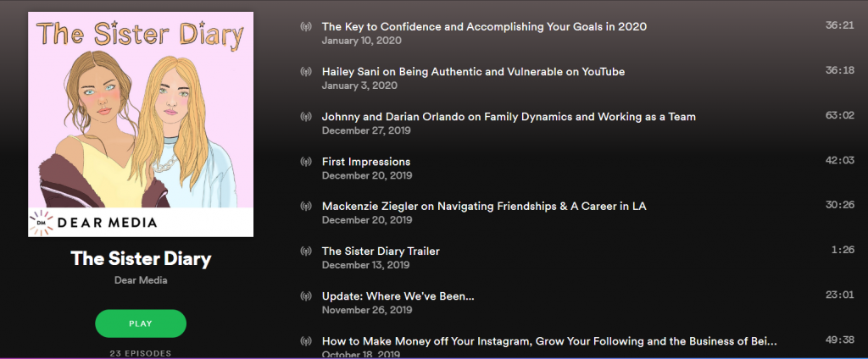Screen dimensions: 868x359
Task: Start the podcast with the green PLAY button
Action: [x=141, y=323]
